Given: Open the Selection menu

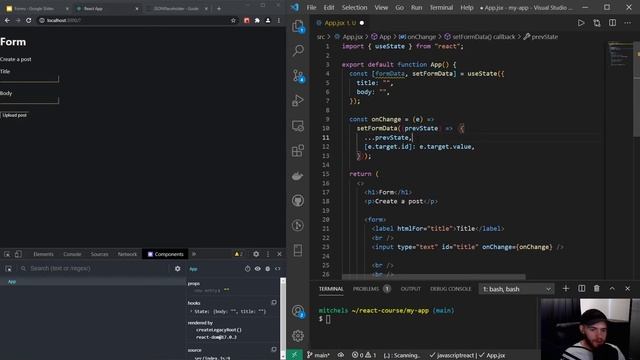Looking at the screenshot, I should [354, 7].
